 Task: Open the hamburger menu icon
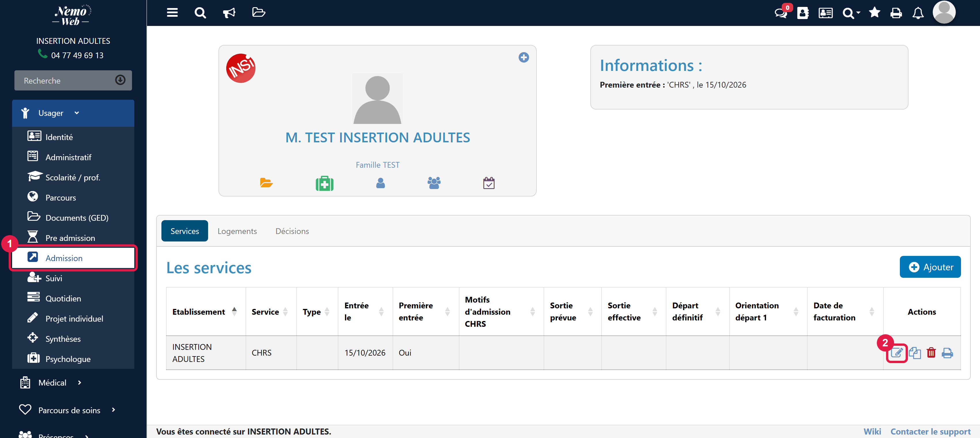coord(172,13)
